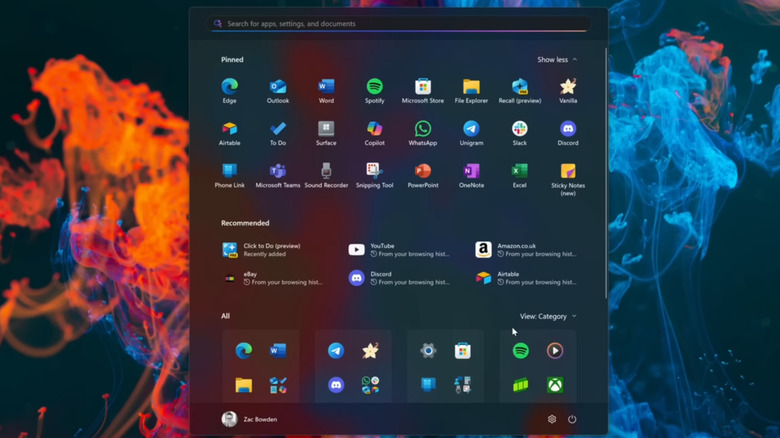The image size is (780, 438).
Task: Open Media Player in entertainment category group
Action: click(555, 350)
